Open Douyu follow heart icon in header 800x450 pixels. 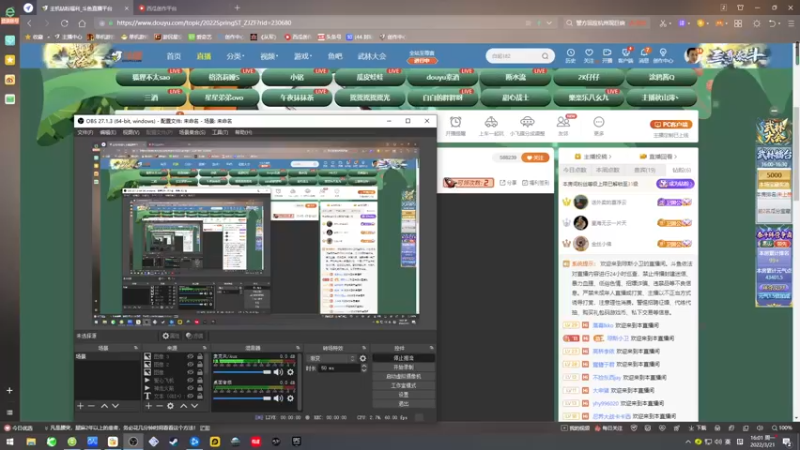pyautogui.click(x=589, y=53)
